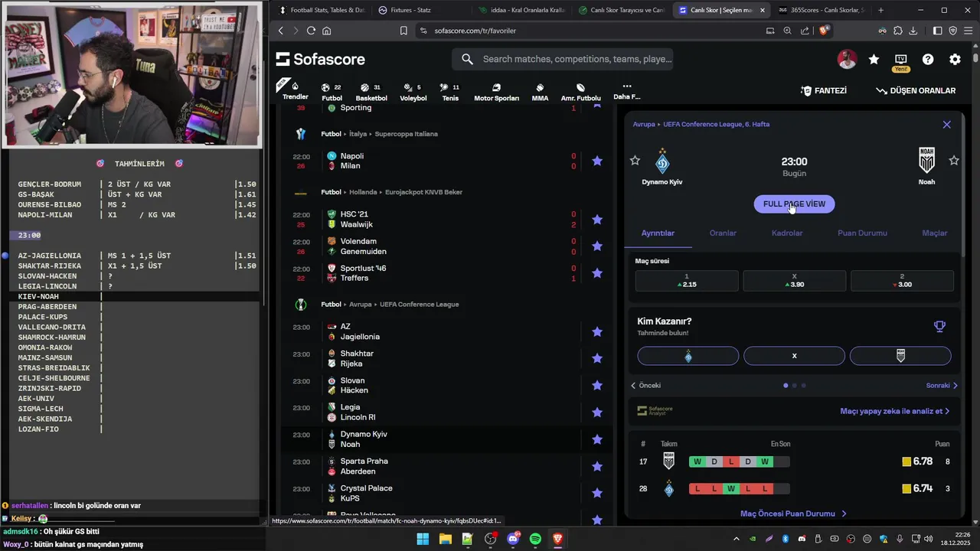
Task: Click the Kim Kazanır trophy icon
Action: point(939,326)
